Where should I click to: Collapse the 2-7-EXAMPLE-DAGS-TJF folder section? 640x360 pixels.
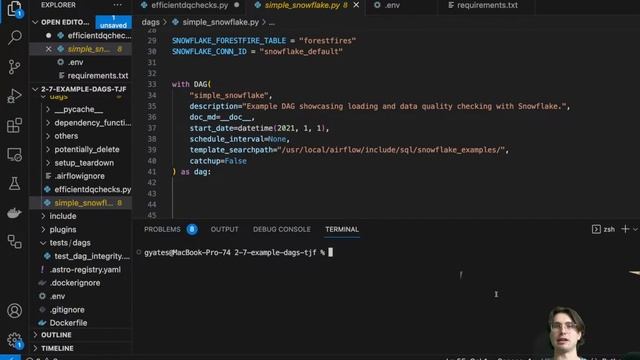pos(36,89)
